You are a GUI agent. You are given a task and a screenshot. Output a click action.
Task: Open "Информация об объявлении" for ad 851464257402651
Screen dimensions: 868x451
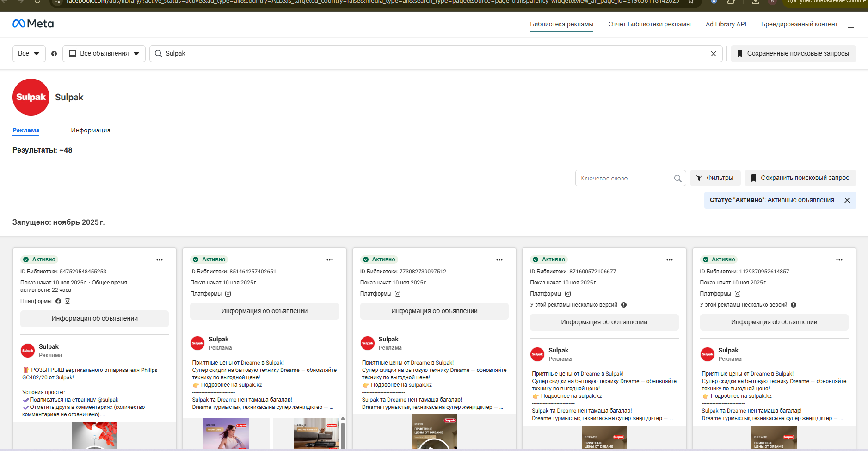265,311
